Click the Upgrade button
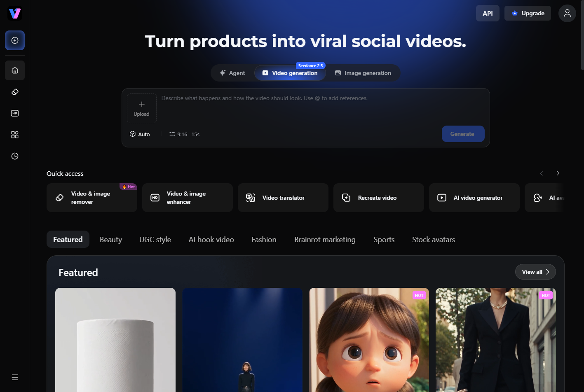 [528, 13]
